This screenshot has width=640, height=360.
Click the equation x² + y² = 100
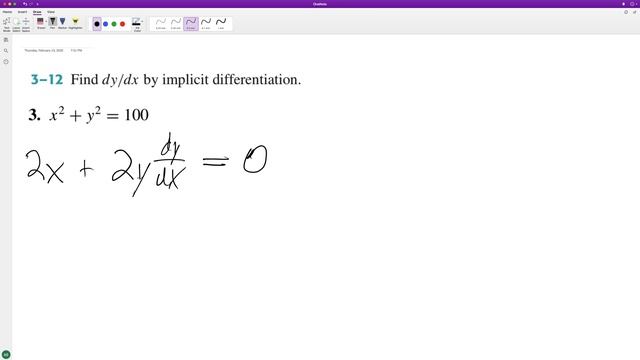pos(99,115)
